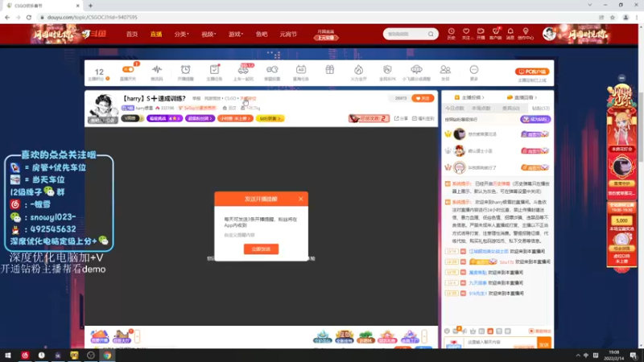Open the friends icon in streamer toolbar
Viewport: 644px width, 362px height.
445,72
